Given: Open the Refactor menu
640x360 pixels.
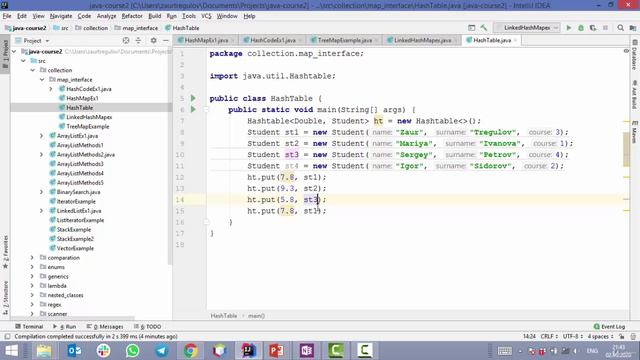Looking at the screenshot, I should click(132, 16).
